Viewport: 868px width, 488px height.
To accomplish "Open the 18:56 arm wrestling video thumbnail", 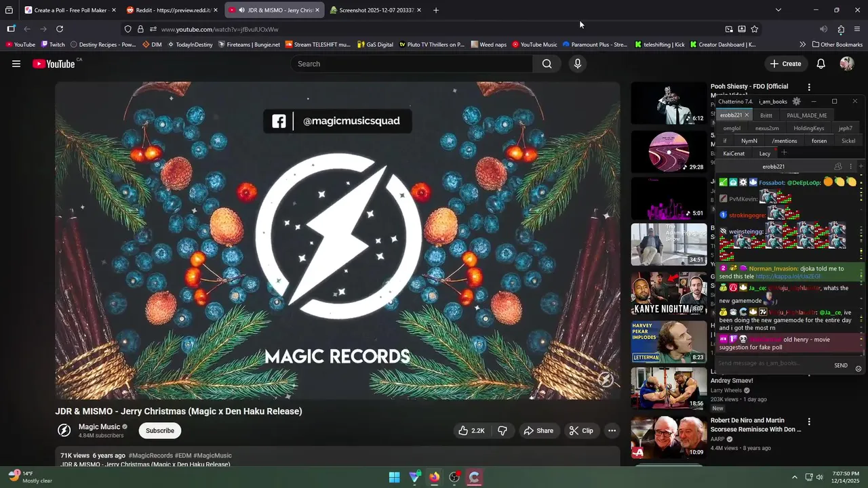I will 669,389.
